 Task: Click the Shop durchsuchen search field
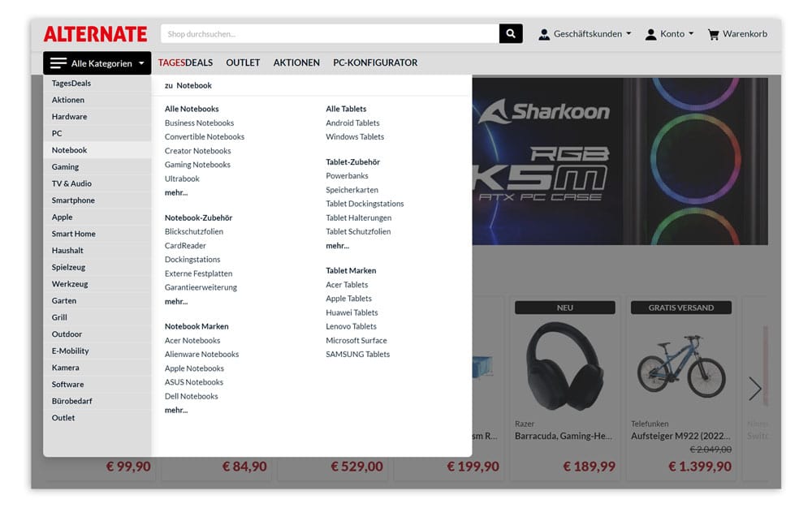(x=330, y=34)
